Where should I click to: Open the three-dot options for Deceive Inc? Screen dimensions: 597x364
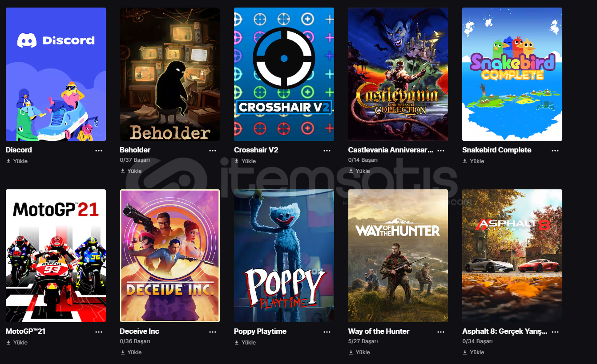(x=213, y=332)
